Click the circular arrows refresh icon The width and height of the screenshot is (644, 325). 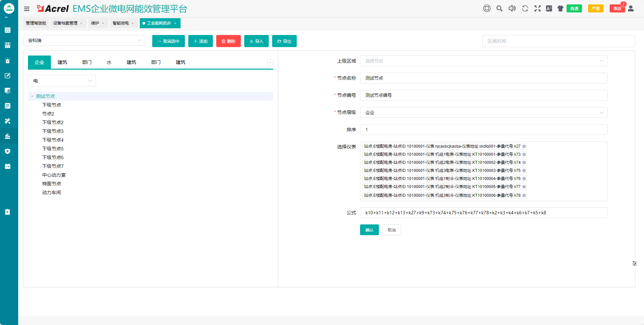point(525,8)
